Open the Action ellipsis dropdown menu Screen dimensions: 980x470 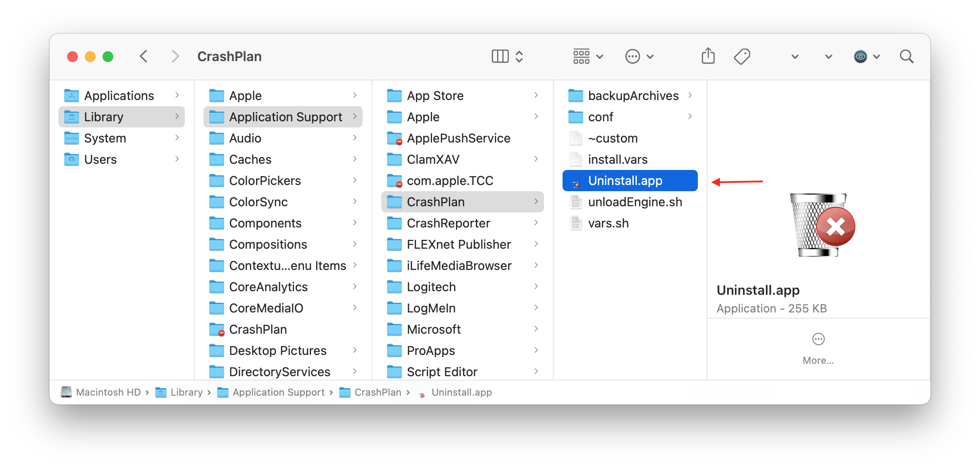tap(639, 56)
